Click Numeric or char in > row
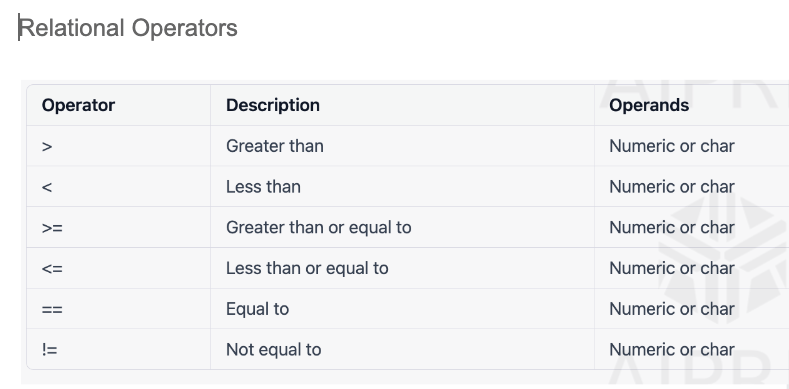Viewport: 789px width, 389px height. click(x=672, y=146)
